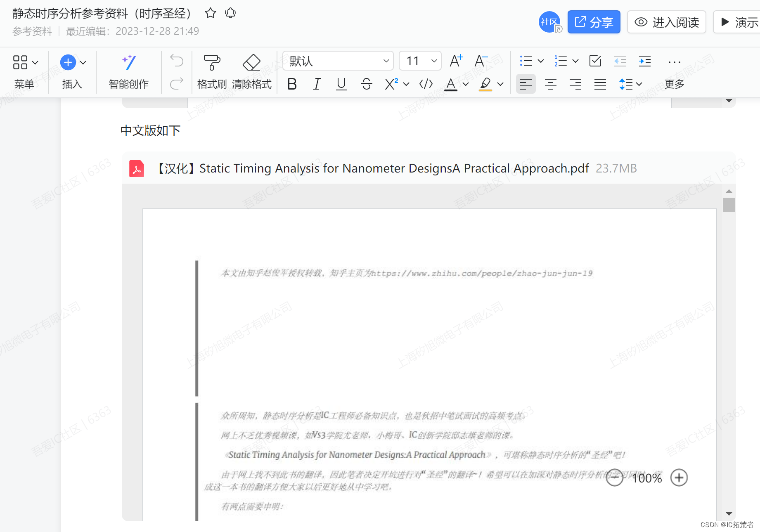Click the red PDF file icon
This screenshot has width=760, height=532.
[137, 168]
